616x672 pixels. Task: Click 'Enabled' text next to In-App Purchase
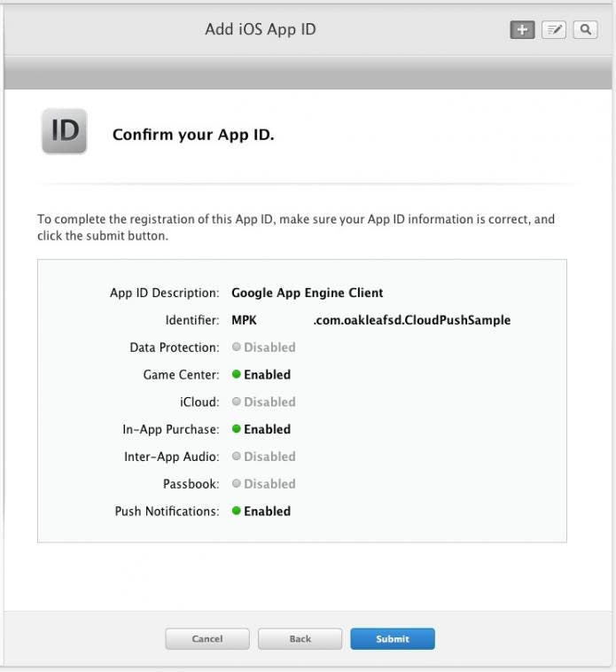(x=268, y=429)
